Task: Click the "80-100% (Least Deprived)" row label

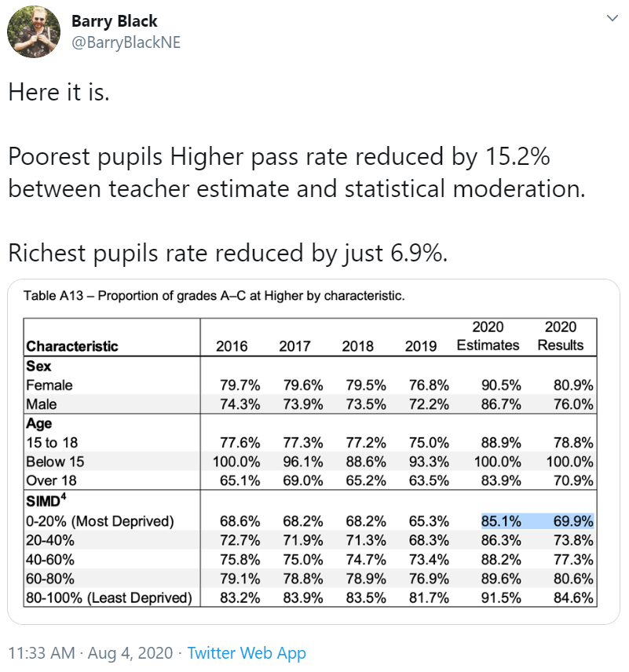Action: click(109, 598)
